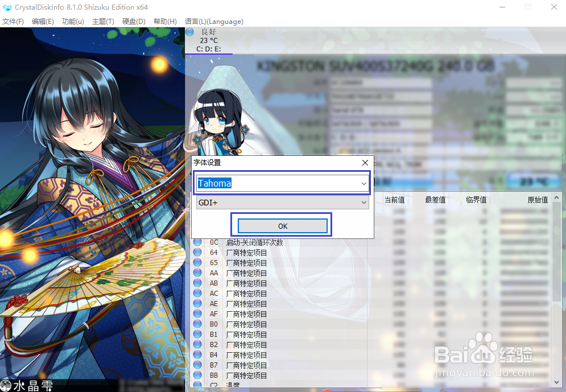Close the 字体设置 dialog

(365, 163)
